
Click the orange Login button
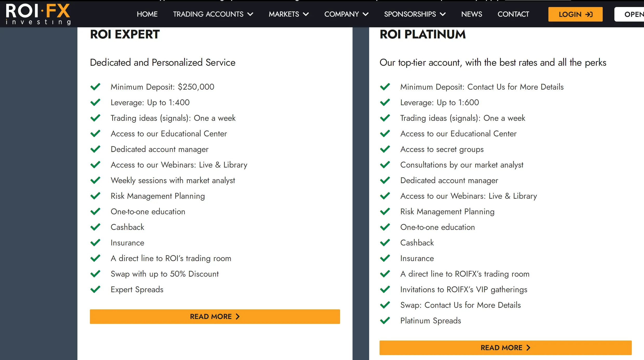pos(575,14)
